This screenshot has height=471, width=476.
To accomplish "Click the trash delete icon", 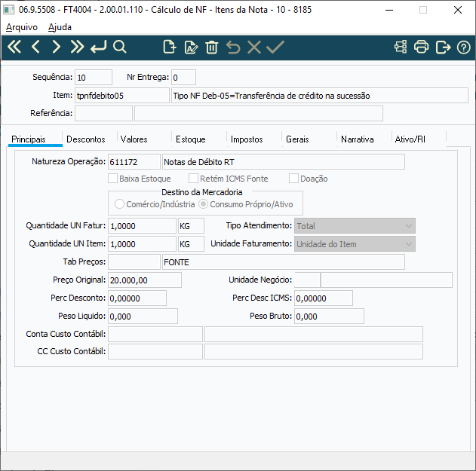I will pyautogui.click(x=211, y=47).
